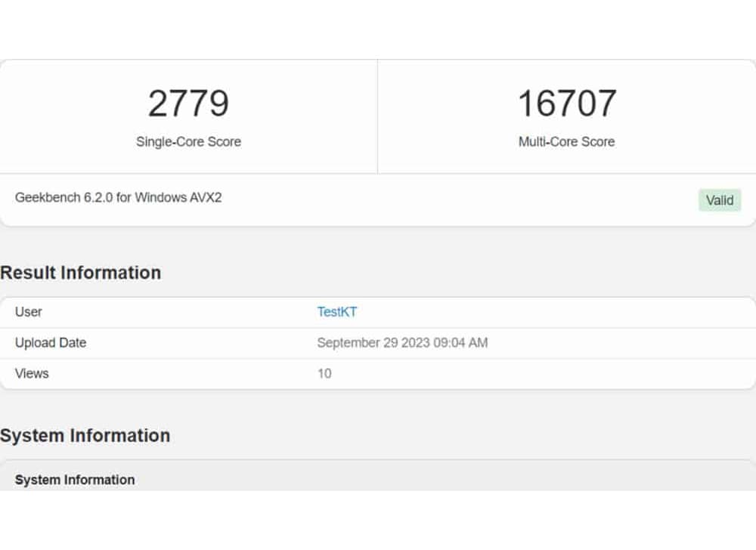This screenshot has width=756, height=550.
Task: Click the Views row label
Action: (32, 374)
